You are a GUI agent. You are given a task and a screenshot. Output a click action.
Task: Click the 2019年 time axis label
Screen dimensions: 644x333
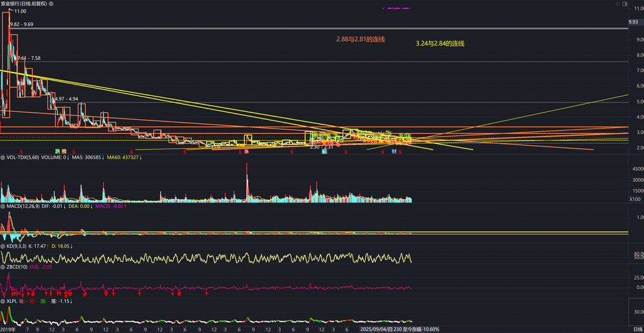pos(7,330)
